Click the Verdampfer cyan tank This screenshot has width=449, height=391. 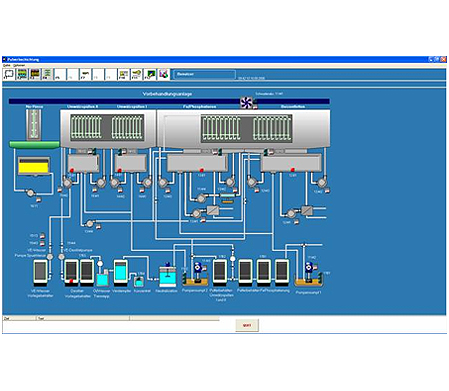point(120,273)
